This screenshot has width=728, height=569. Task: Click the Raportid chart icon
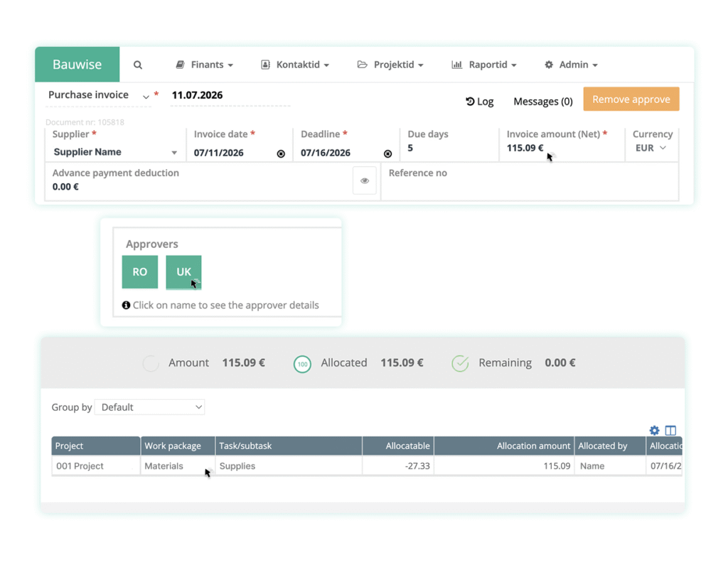coord(457,64)
